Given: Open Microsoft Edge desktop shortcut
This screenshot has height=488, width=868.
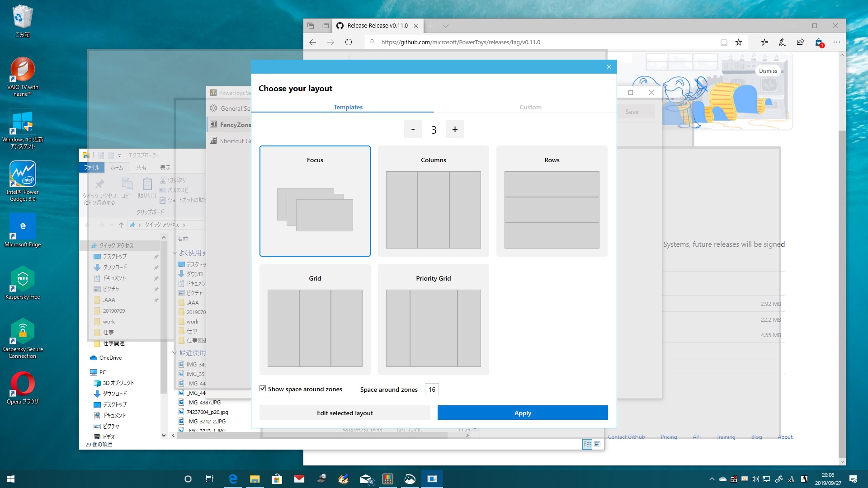Looking at the screenshot, I should pos(22,230).
